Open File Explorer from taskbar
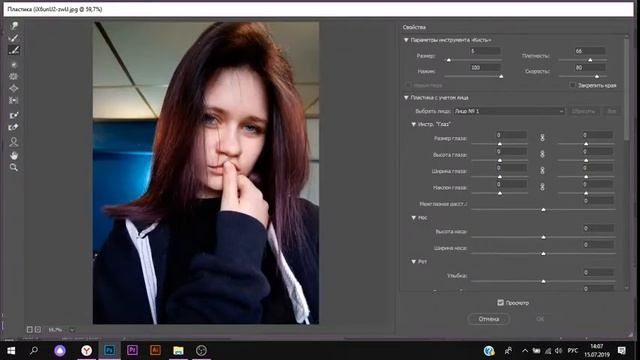This screenshot has width=640, height=360. click(178, 351)
